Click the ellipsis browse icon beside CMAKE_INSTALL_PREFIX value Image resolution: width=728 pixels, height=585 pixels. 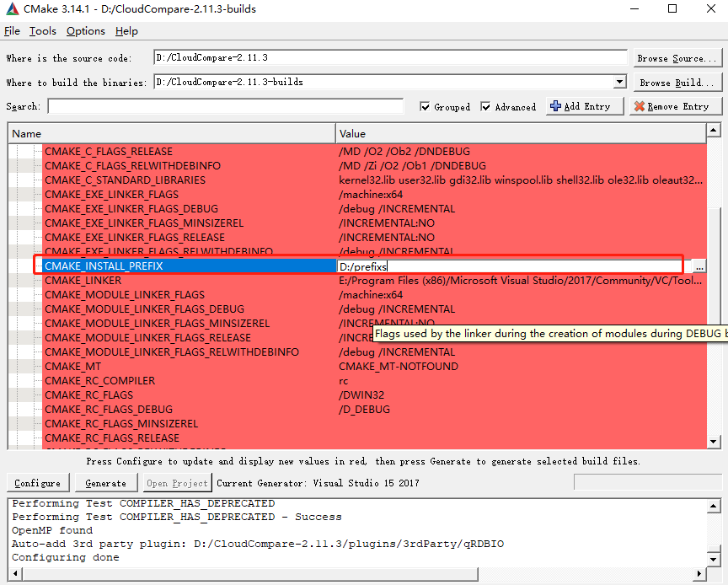[x=698, y=266]
